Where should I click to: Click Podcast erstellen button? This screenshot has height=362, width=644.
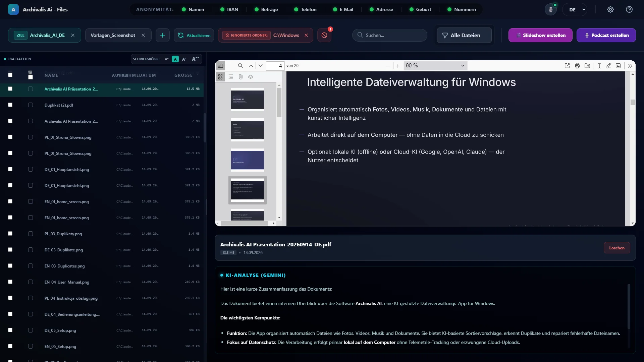point(606,35)
